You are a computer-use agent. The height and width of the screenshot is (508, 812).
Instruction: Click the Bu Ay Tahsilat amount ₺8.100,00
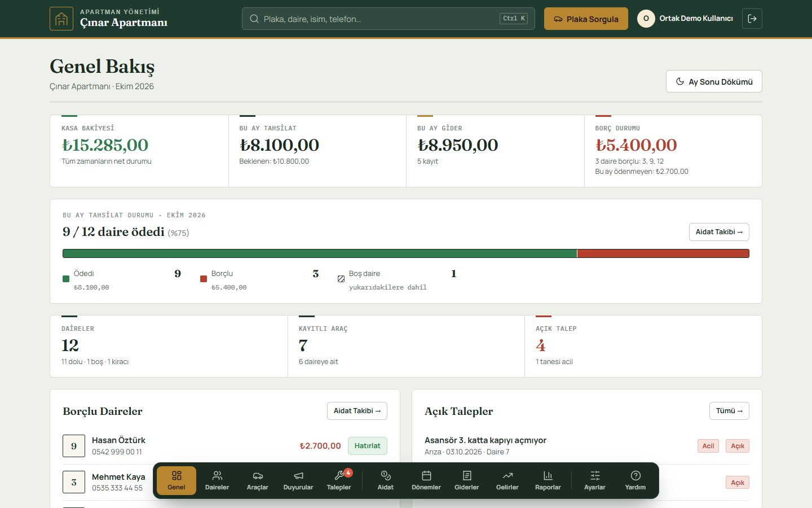(x=279, y=145)
